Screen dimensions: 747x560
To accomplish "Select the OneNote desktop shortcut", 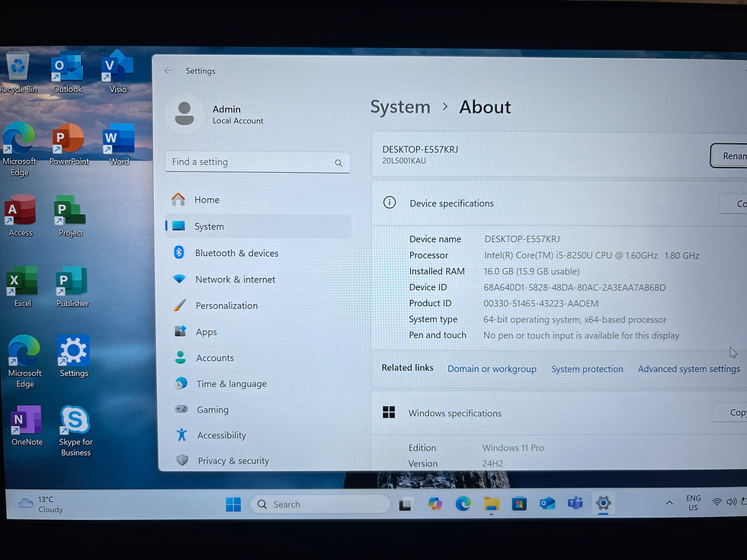I will click(x=27, y=426).
